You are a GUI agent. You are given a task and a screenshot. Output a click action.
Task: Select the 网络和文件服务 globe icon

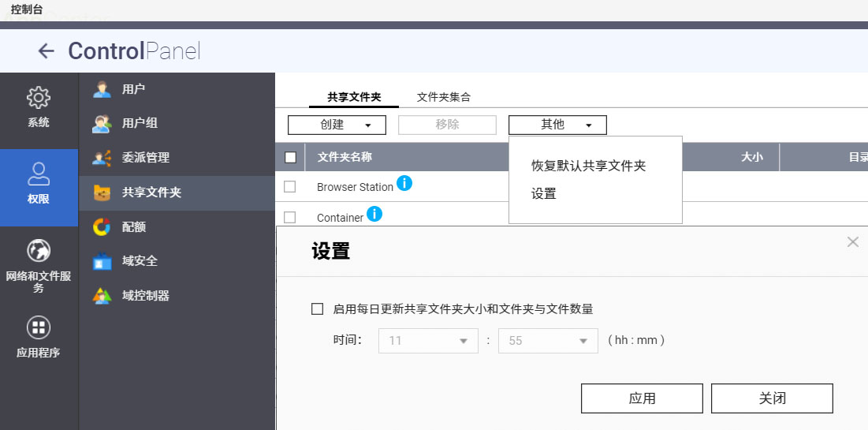39,251
